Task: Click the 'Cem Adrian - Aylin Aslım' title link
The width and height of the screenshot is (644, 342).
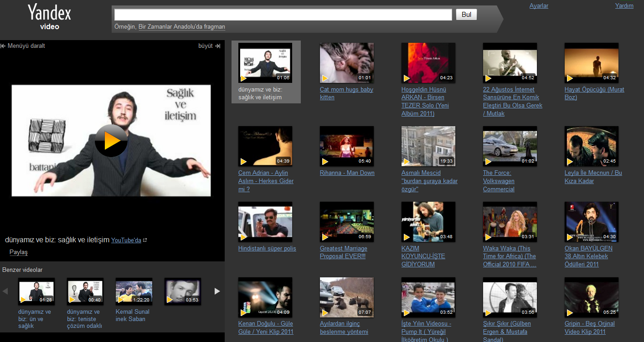Action: click(x=266, y=181)
